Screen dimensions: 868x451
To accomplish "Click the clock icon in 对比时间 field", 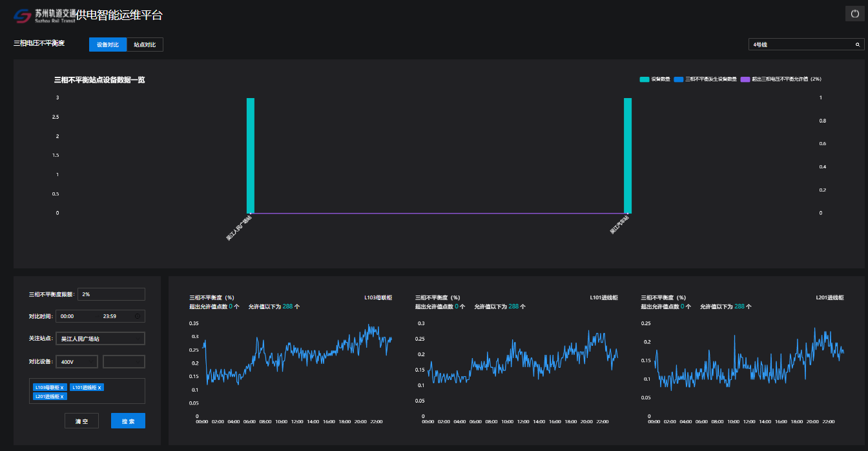I will point(138,316).
